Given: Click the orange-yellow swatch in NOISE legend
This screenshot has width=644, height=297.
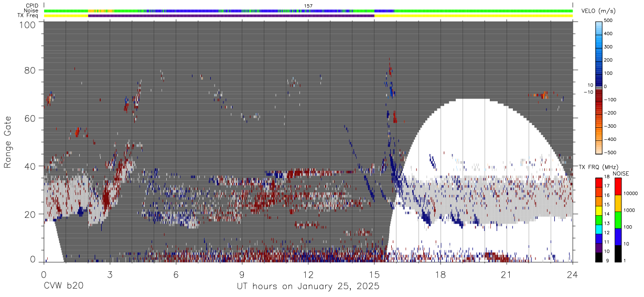Looking at the screenshot, I should (x=618, y=203).
